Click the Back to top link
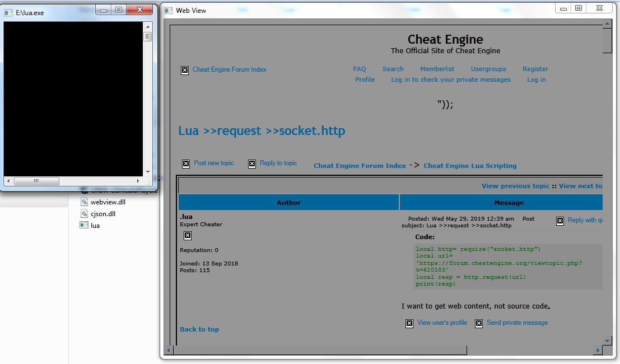Image resolution: width=620 pixels, height=364 pixels. click(199, 329)
